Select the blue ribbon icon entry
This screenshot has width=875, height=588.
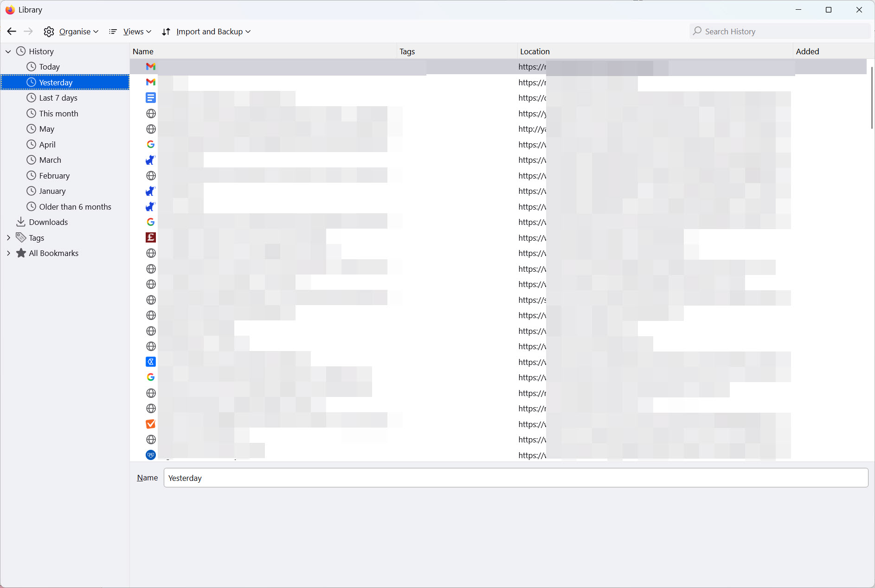151,362
